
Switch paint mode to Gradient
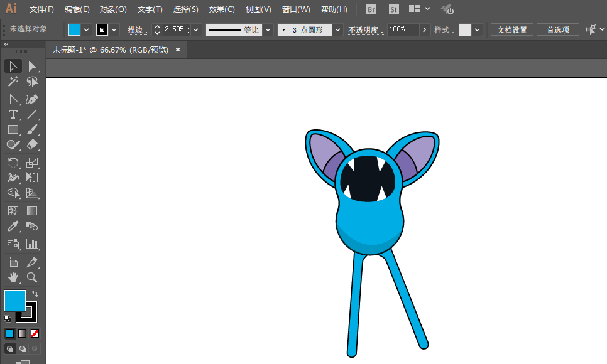pos(23,333)
